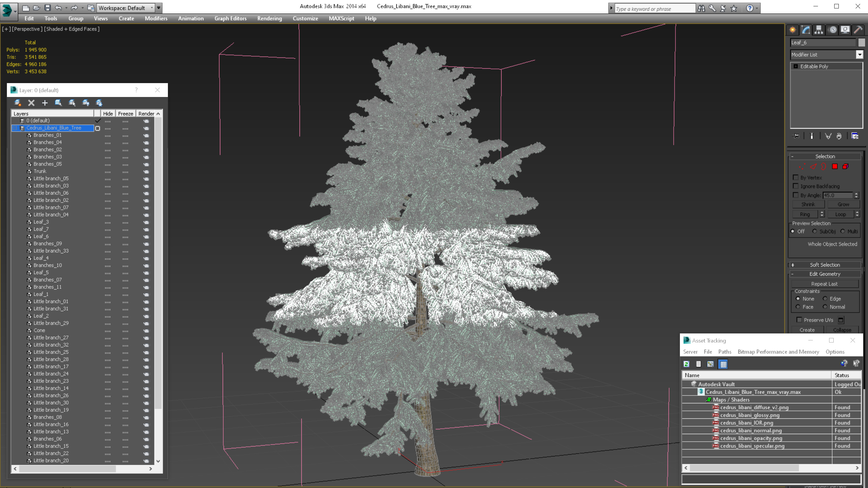
Task: Click the Grow selection button
Action: click(843, 205)
